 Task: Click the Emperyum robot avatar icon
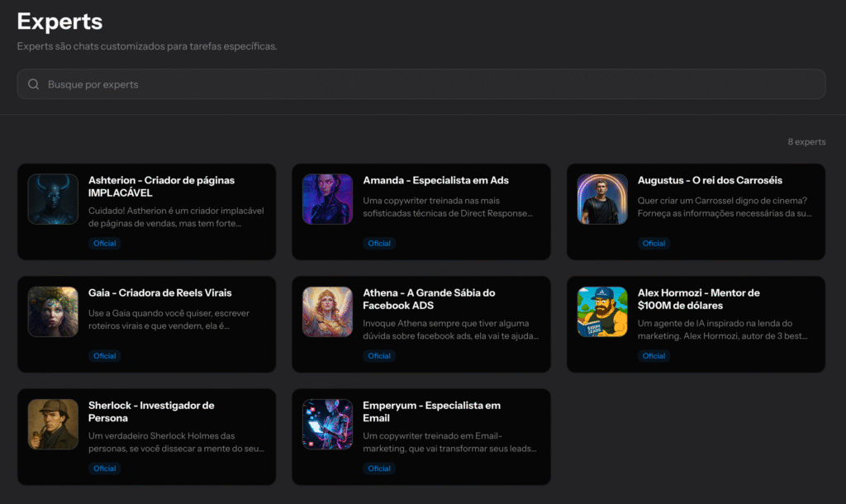click(x=327, y=425)
